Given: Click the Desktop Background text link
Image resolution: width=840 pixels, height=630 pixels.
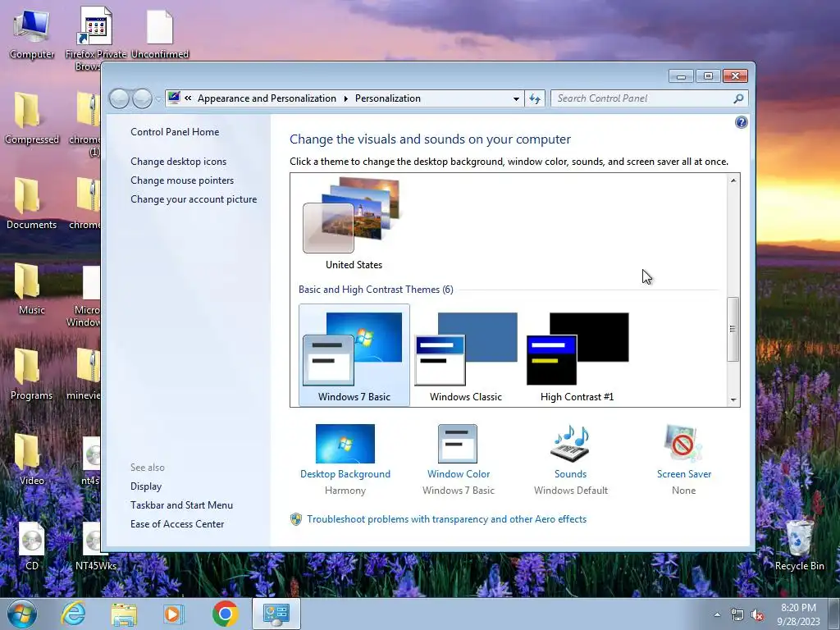Looking at the screenshot, I should tap(345, 473).
